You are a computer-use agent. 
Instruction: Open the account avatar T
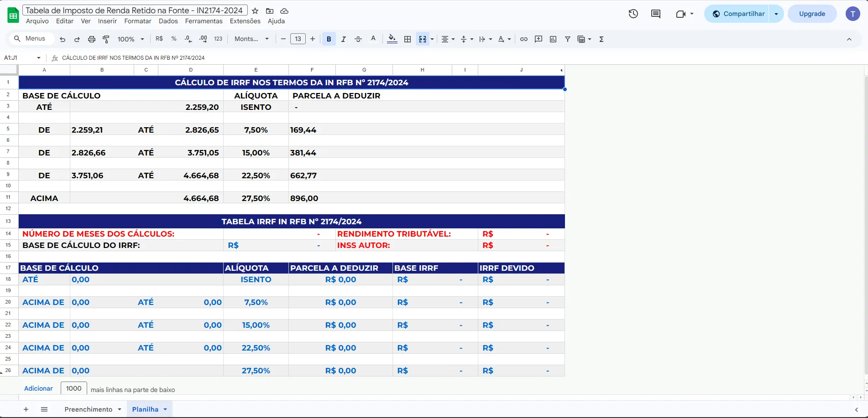point(852,14)
